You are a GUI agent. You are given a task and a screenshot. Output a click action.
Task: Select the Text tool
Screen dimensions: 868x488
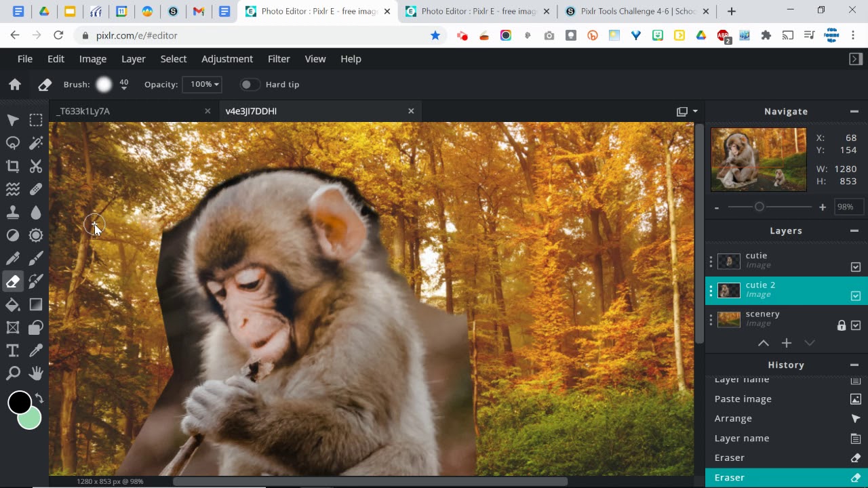click(x=13, y=350)
